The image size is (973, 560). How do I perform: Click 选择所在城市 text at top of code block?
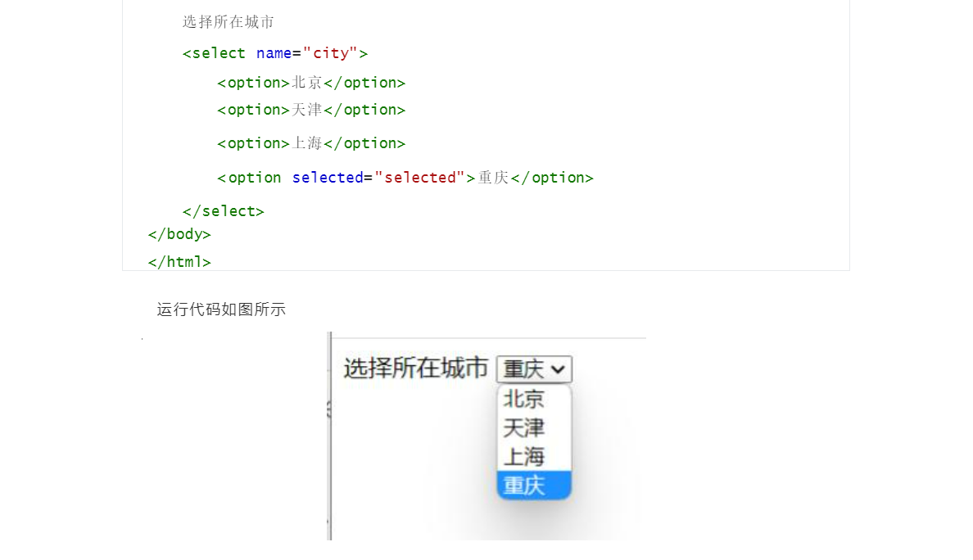coord(228,22)
